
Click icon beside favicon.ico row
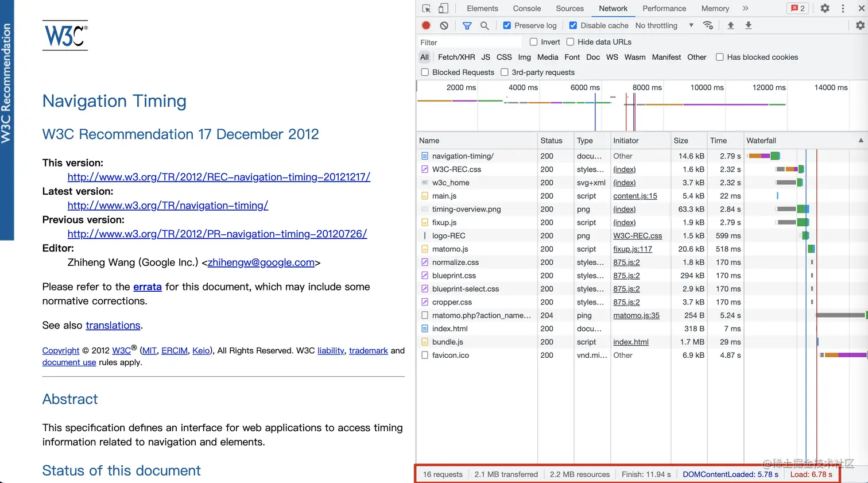click(425, 355)
